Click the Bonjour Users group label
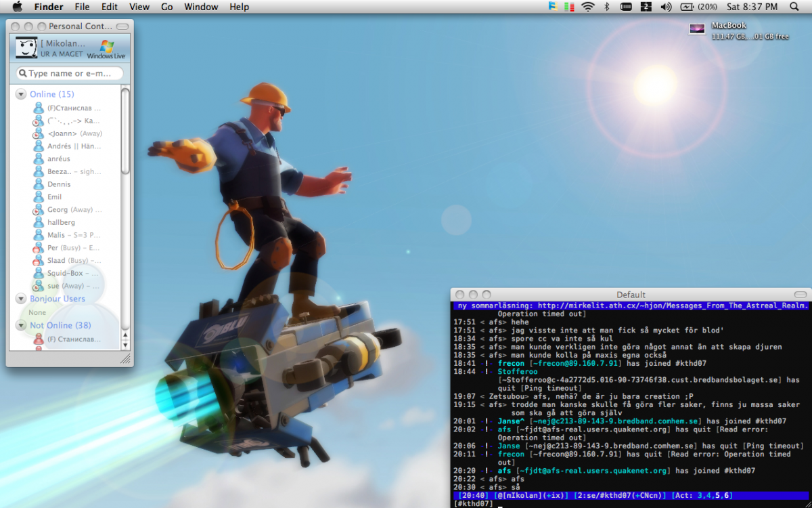Viewport: 812px width, 508px height. click(x=58, y=299)
